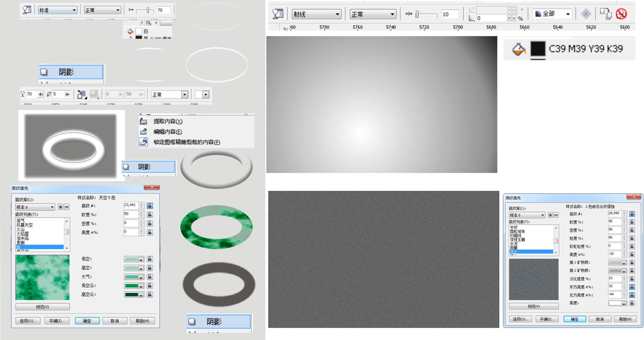The width and height of the screenshot is (644, 340).
Task: Click the plus icon next to 样本 6
Action: point(60,207)
